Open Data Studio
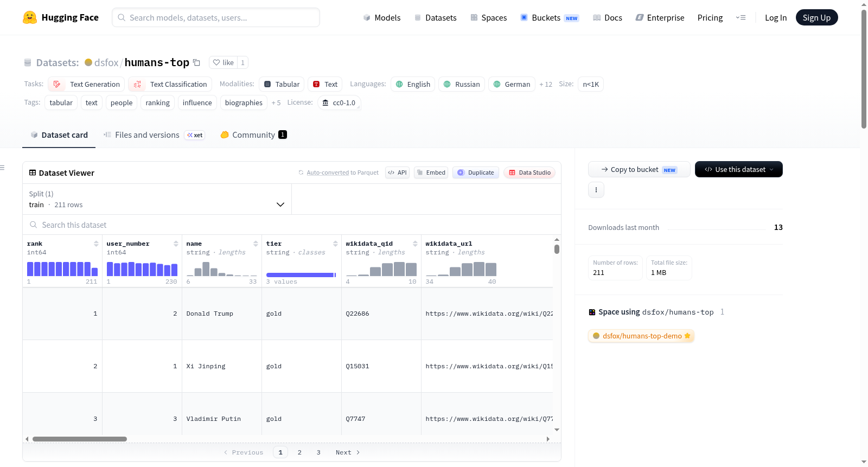This screenshot has width=868, height=467. click(x=529, y=172)
